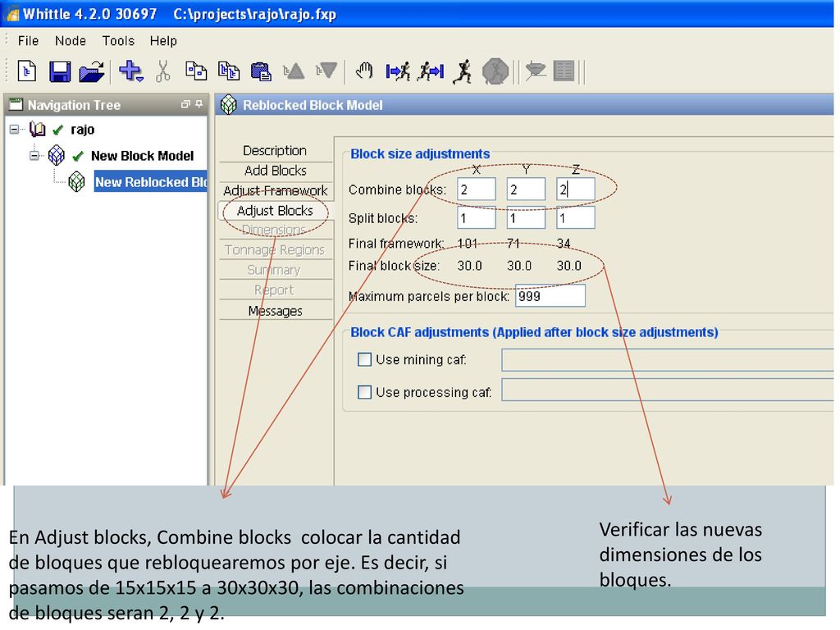Click the Use processing caf text field

[668, 391]
